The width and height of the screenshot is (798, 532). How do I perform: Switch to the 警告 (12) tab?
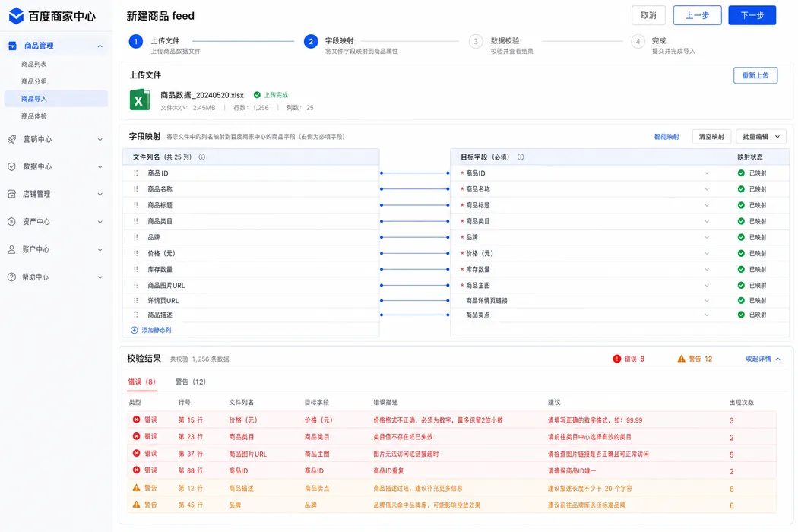tap(190, 382)
